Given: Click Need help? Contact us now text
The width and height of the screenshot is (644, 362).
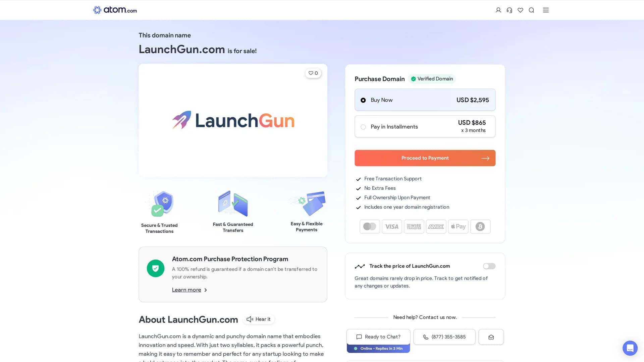Looking at the screenshot, I should [x=425, y=317].
